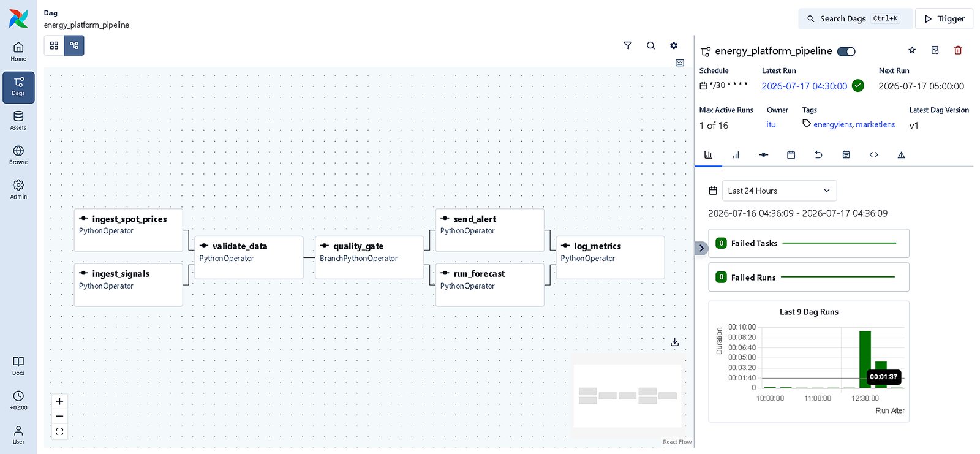This screenshot has height=454, width=980.
Task: Pause the energy_platform_pipeline DAG toggle
Action: coord(846,51)
